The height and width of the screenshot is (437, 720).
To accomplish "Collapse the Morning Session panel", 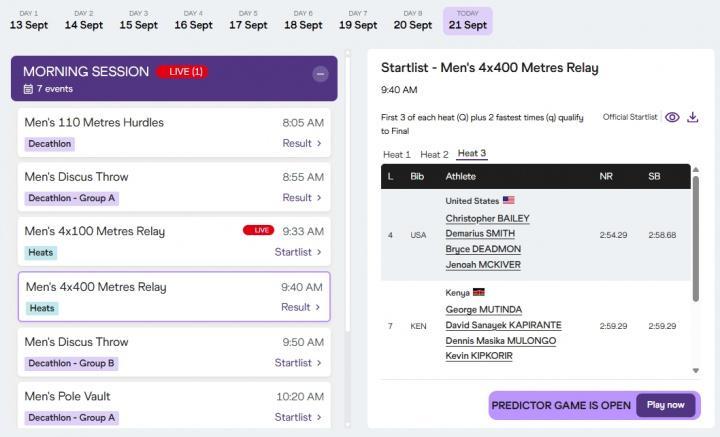I will 321,73.
